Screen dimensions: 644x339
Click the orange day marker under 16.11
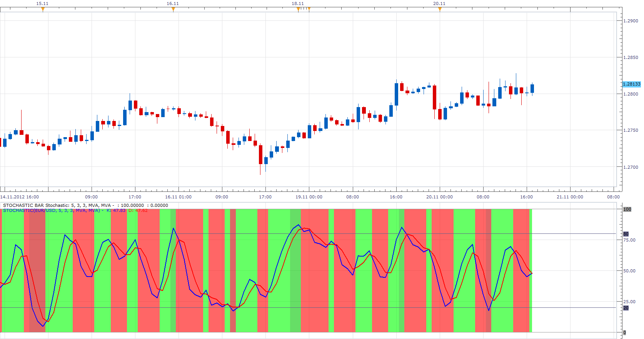pyautogui.click(x=173, y=9)
